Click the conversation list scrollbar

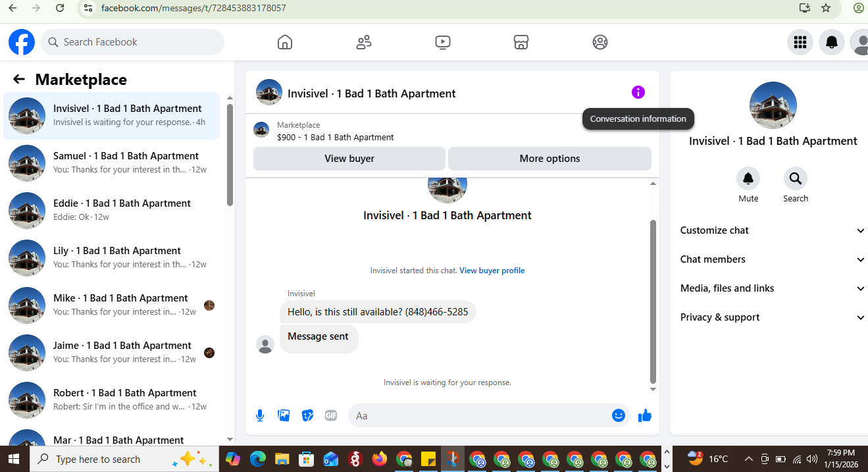coord(230,155)
